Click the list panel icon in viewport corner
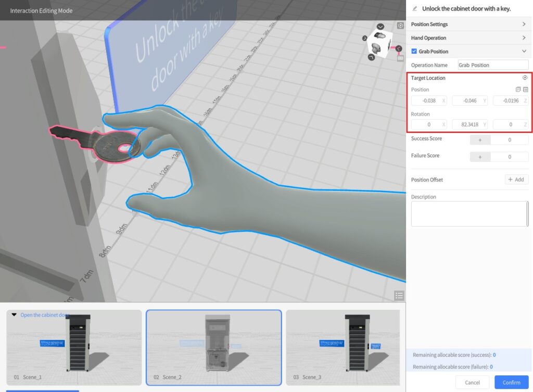 (x=399, y=296)
